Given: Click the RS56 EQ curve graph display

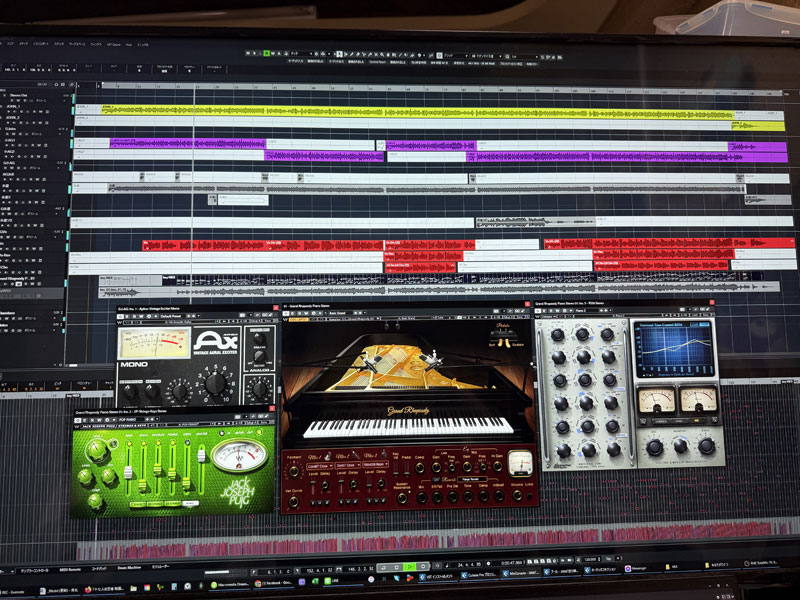Looking at the screenshot, I should pos(674,349).
